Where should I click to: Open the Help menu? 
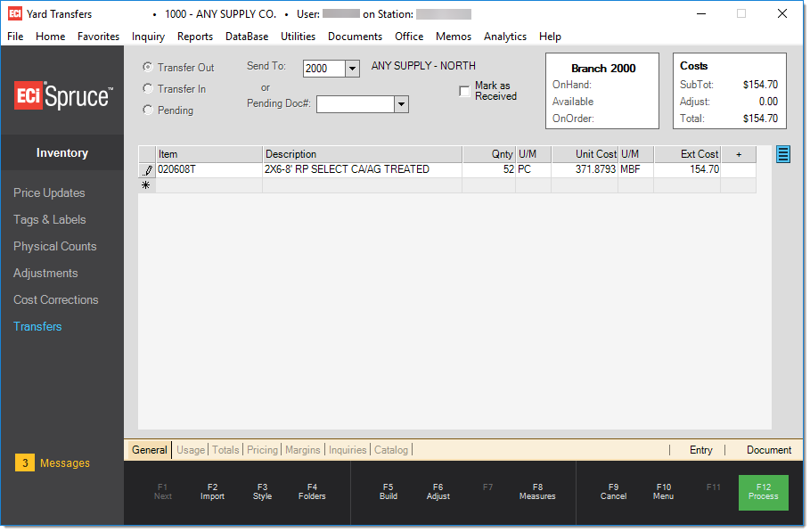click(552, 37)
